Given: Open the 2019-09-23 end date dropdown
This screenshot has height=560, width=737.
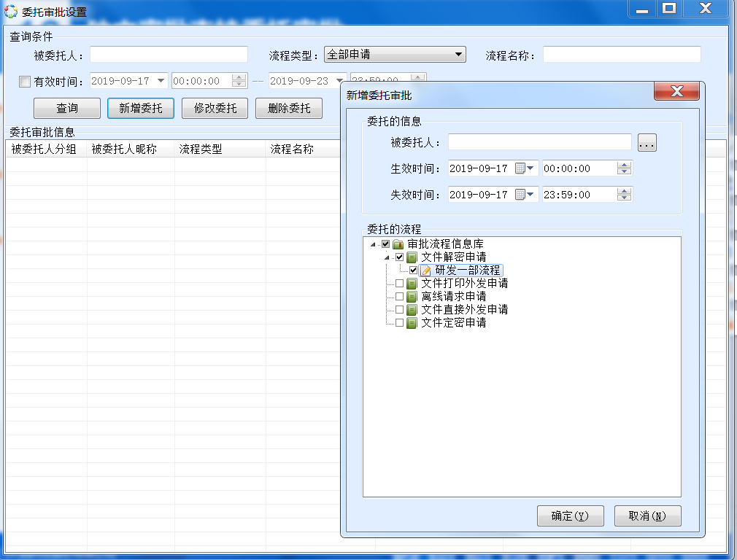Looking at the screenshot, I should click(x=339, y=81).
